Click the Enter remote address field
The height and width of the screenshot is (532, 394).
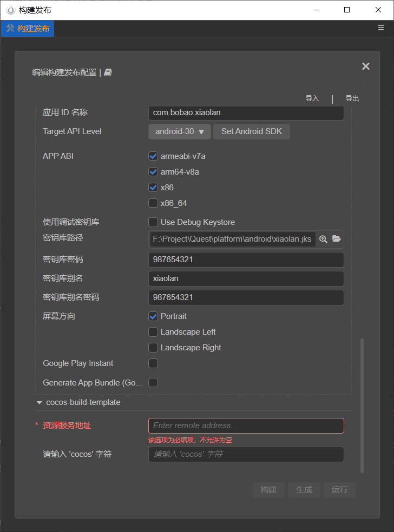tap(246, 425)
